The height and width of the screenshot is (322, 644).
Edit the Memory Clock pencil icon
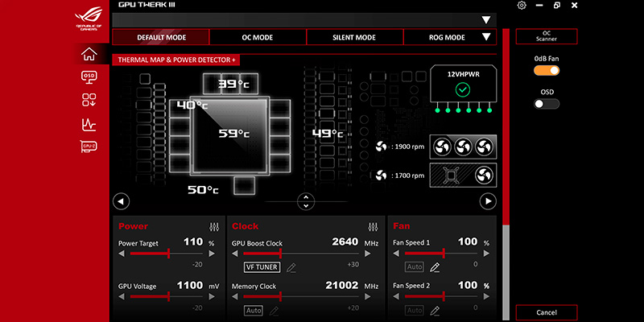274,311
